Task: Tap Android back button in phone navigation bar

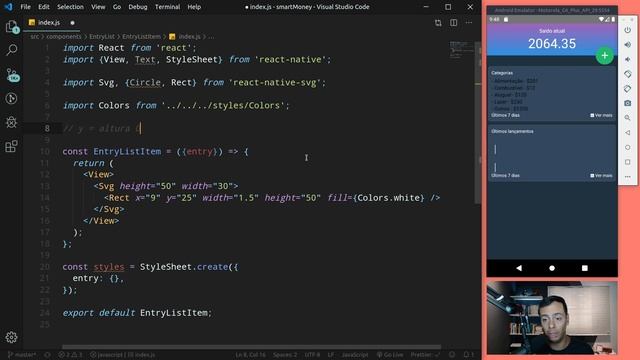Action: coord(519,268)
